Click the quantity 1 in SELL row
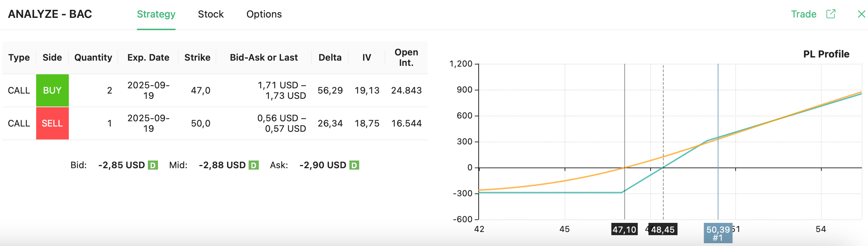The width and height of the screenshot is (868, 246). pyautogui.click(x=110, y=123)
